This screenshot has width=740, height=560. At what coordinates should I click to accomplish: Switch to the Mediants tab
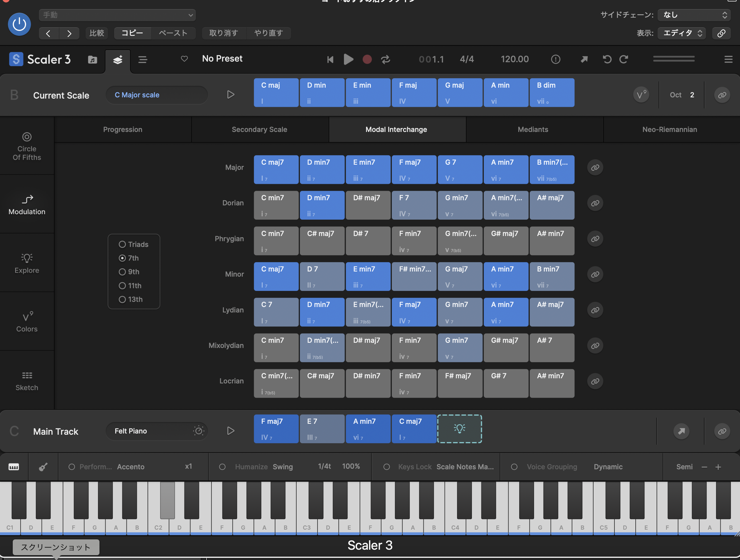(533, 130)
